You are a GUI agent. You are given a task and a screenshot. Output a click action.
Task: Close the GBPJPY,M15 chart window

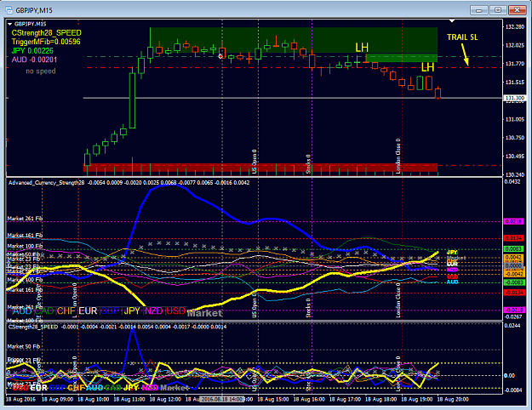517,10
